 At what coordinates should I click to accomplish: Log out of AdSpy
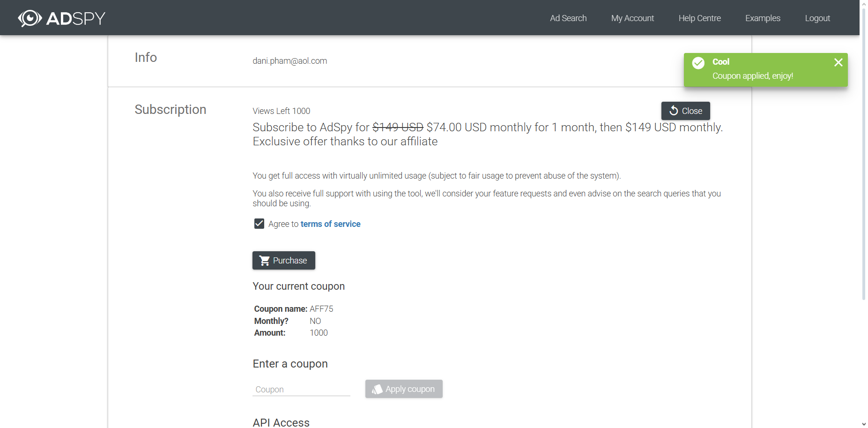817,18
